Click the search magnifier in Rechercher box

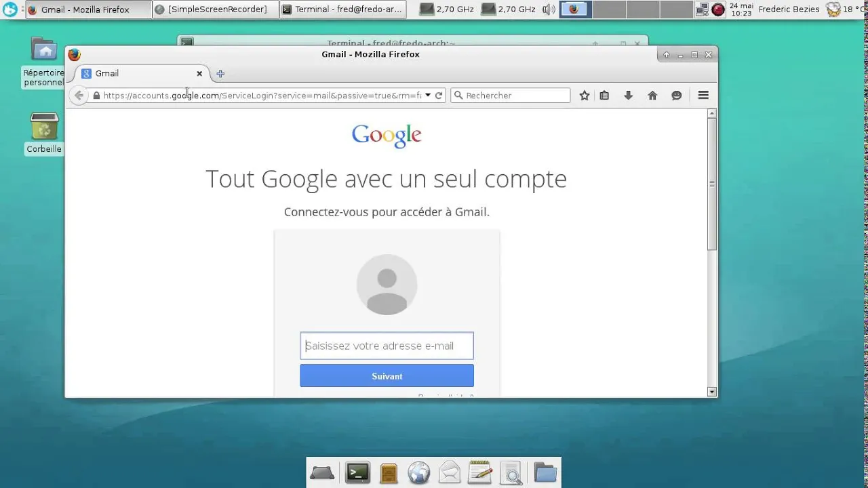[x=458, y=96]
